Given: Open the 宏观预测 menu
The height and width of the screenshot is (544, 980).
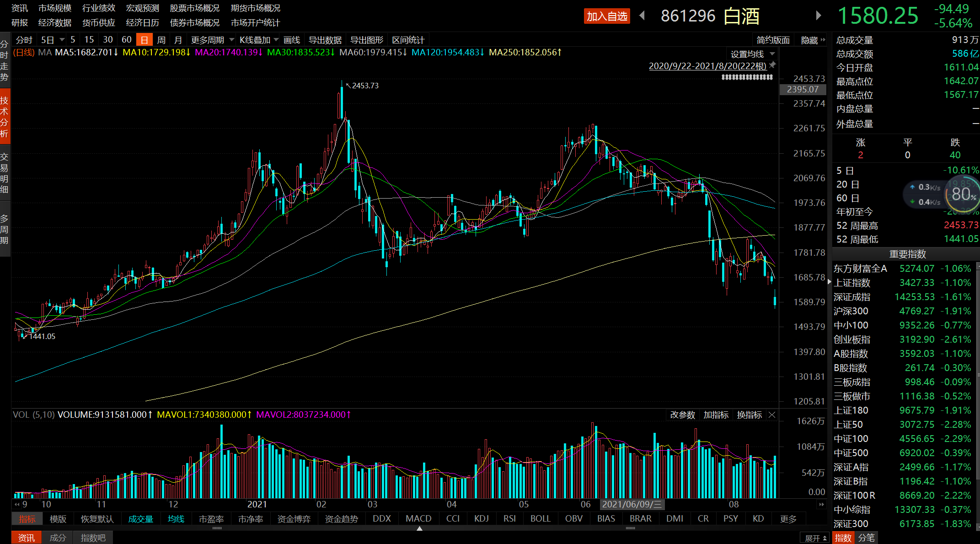Looking at the screenshot, I should click(x=142, y=8).
